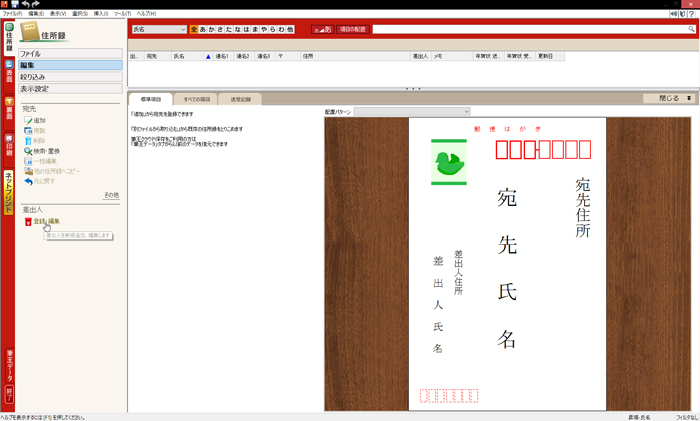Click the 検索・置換 search icon
Image resolution: width=700 pixels, height=421 pixels.
tap(27, 151)
